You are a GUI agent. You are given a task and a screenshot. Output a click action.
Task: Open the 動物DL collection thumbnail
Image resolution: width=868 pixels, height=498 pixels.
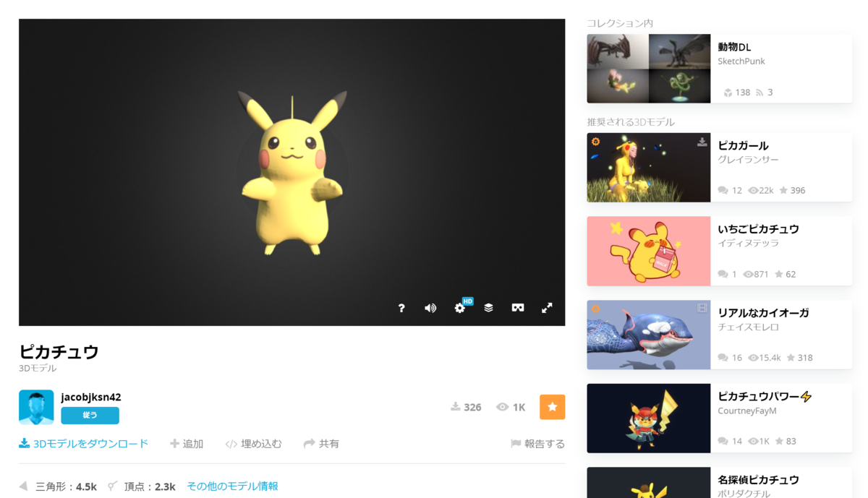pos(648,69)
